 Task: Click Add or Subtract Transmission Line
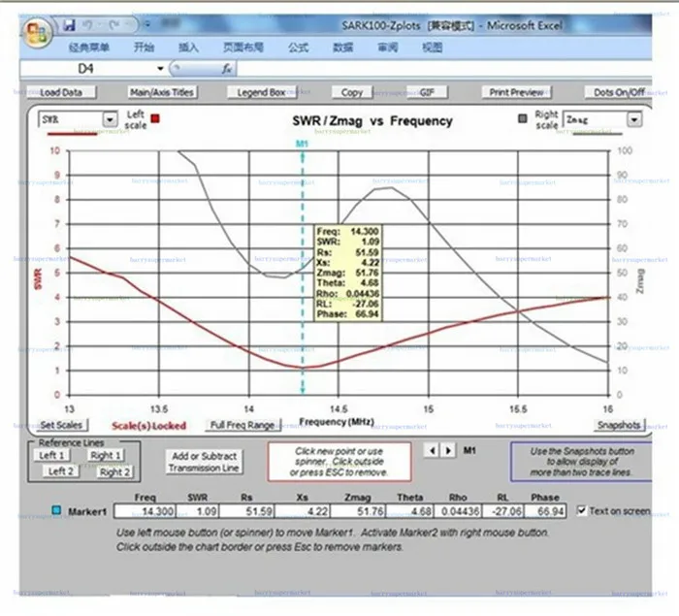[x=204, y=462]
